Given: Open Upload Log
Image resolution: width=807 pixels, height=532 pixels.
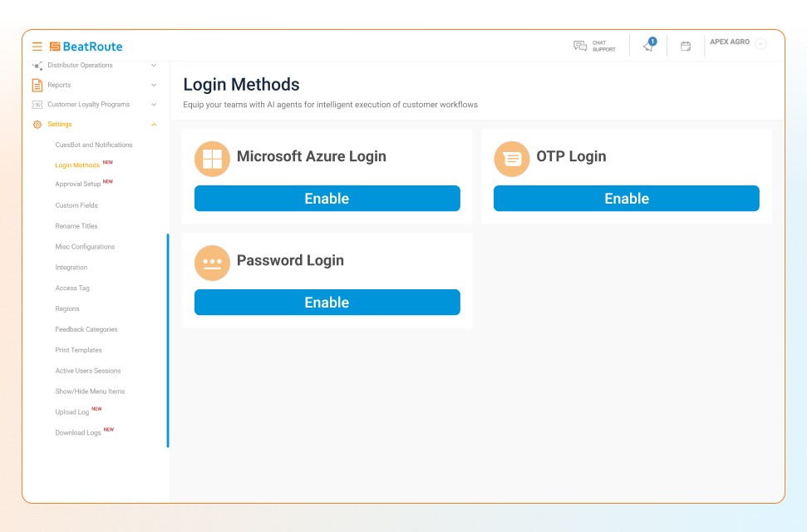Looking at the screenshot, I should point(72,412).
